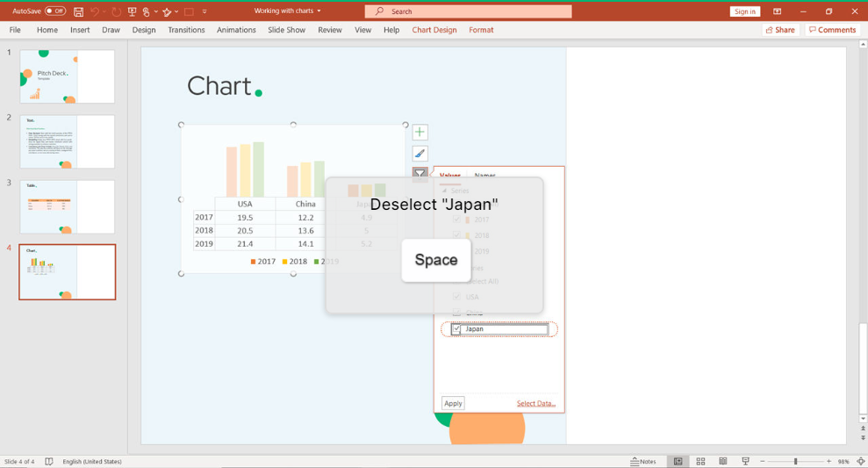The width and height of the screenshot is (868, 468).
Task: Switch to Normal view icon
Action: (678, 461)
